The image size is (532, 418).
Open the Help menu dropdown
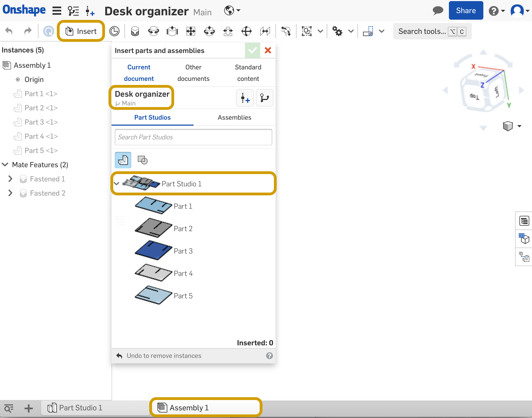497,11
